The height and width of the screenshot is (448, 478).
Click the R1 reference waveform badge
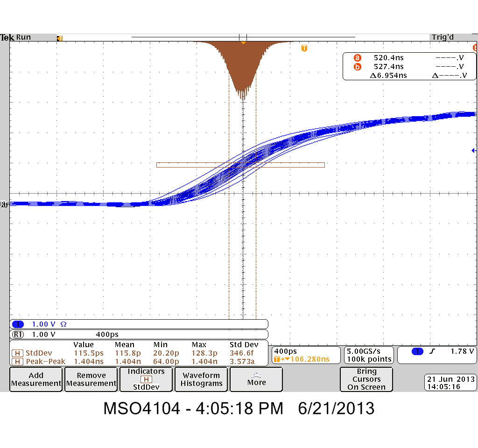[18, 334]
